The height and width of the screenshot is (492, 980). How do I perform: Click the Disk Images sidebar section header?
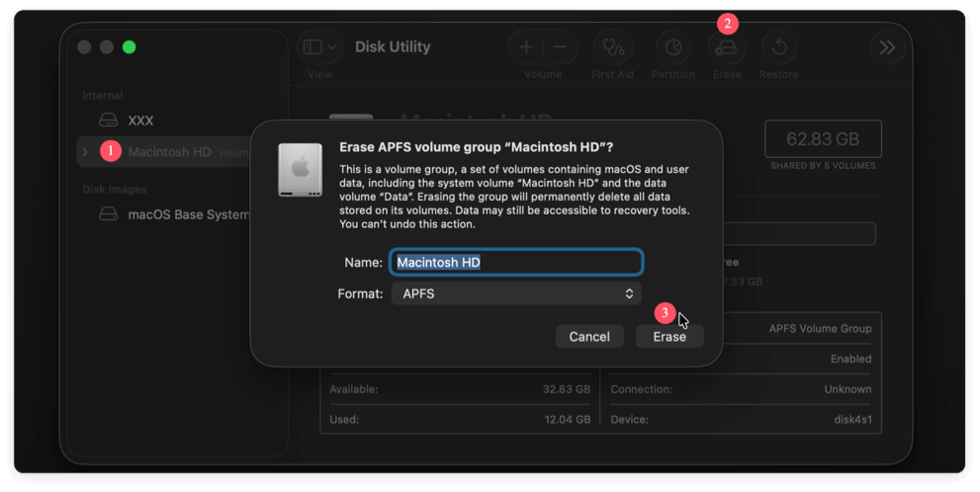(115, 189)
